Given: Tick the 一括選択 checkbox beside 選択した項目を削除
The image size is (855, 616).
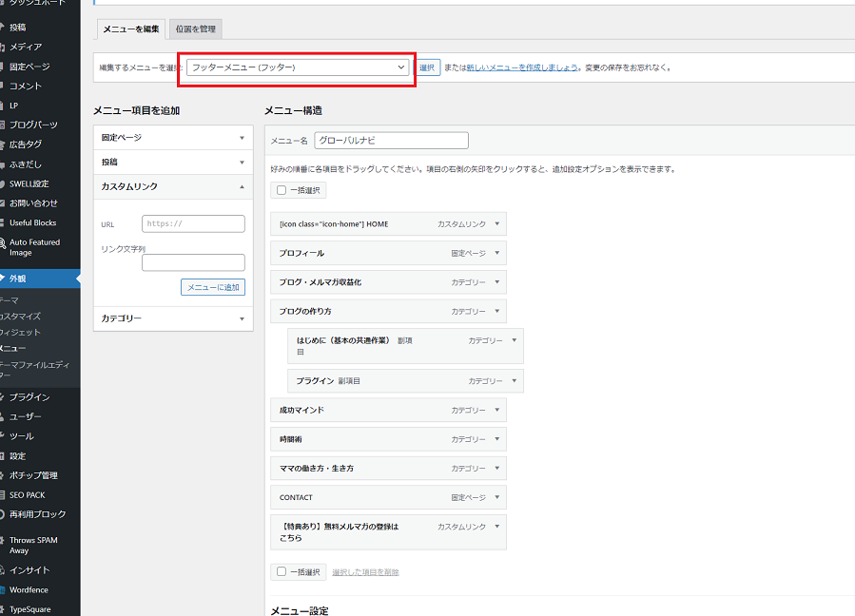Looking at the screenshot, I should coord(282,572).
